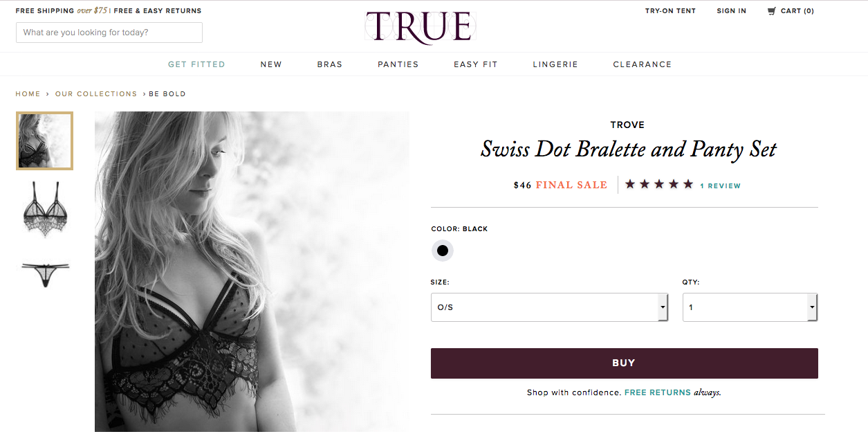Open the Qty dropdown

tap(750, 307)
